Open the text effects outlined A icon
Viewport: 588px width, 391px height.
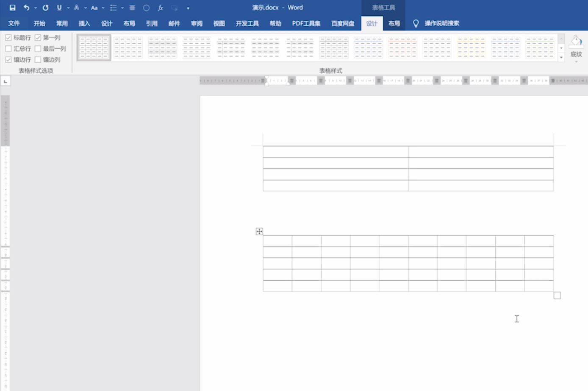click(x=77, y=8)
